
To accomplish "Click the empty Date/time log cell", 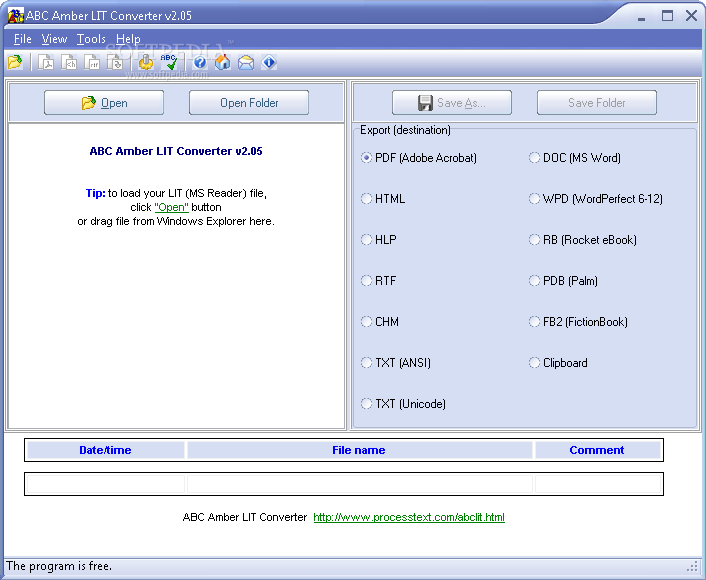I will pos(105,484).
